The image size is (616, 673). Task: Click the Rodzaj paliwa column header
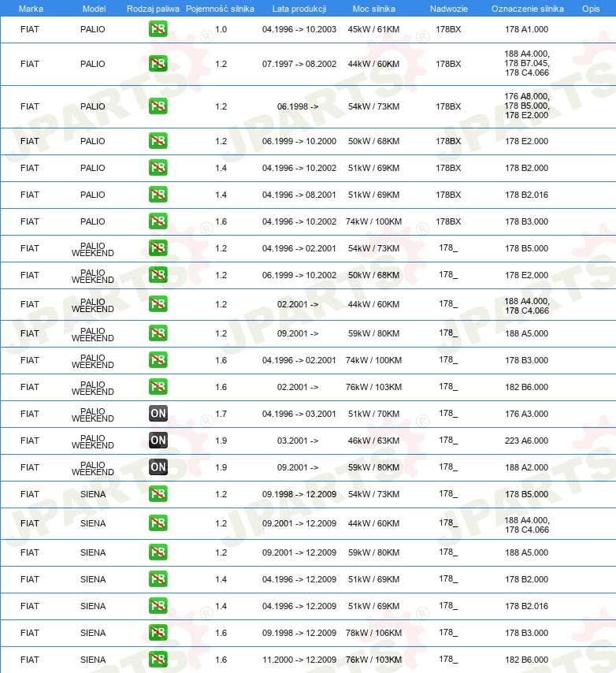(x=153, y=9)
